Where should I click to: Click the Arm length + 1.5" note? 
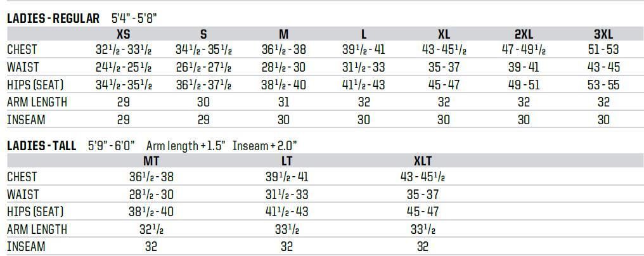point(186,146)
